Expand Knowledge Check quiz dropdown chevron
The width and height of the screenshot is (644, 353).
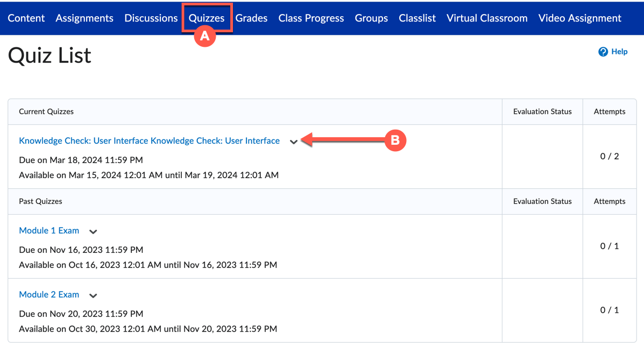coord(294,142)
